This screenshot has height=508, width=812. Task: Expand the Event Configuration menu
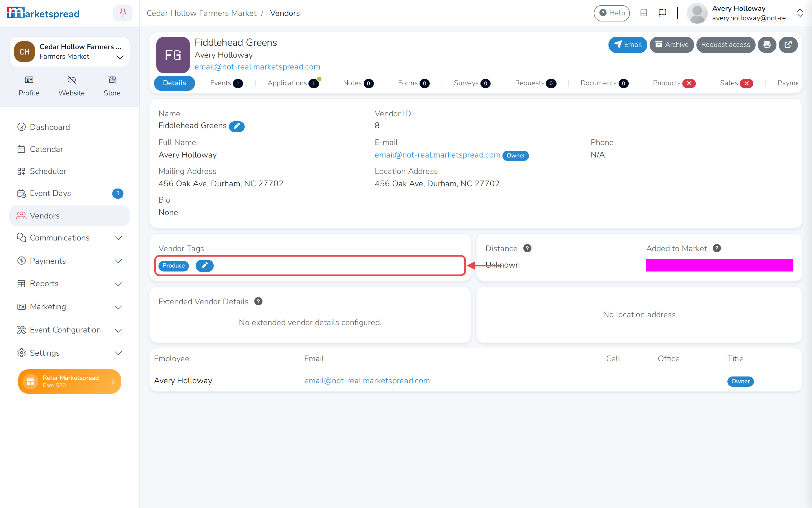click(x=70, y=330)
